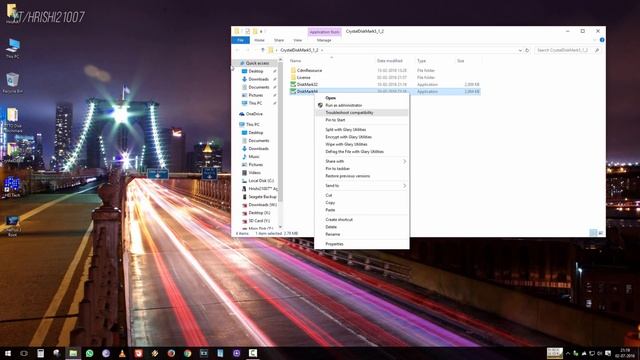Choose Troubleshoot compatibility
This screenshot has width=640, height=360.
click(349, 113)
